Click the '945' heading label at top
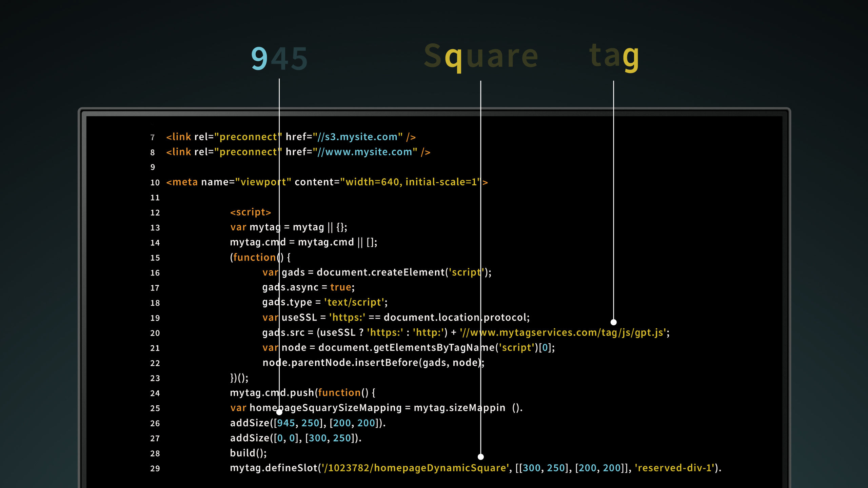Viewport: 868px width, 488px height. coord(279,58)
